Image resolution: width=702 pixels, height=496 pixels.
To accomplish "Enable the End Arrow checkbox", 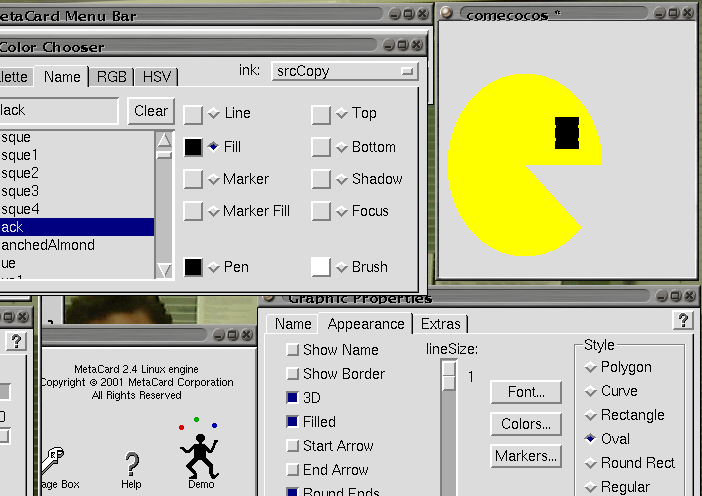I will (x=292, y=470).
